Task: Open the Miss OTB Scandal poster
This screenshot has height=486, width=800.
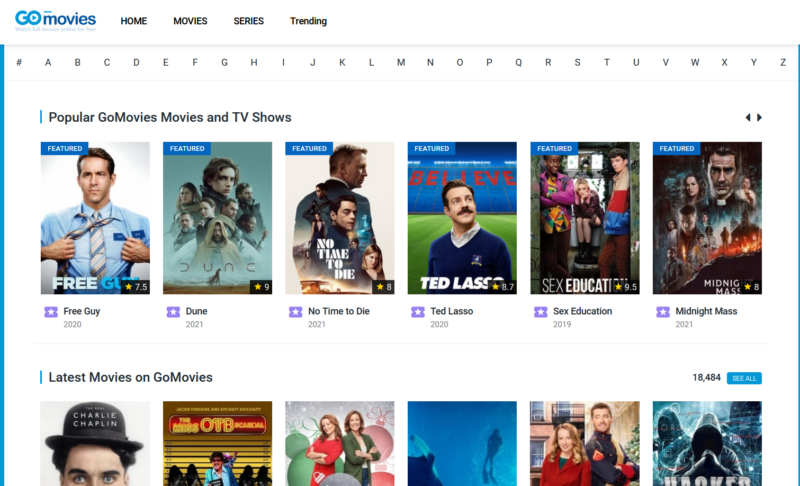Action: (x=217, y=444)
